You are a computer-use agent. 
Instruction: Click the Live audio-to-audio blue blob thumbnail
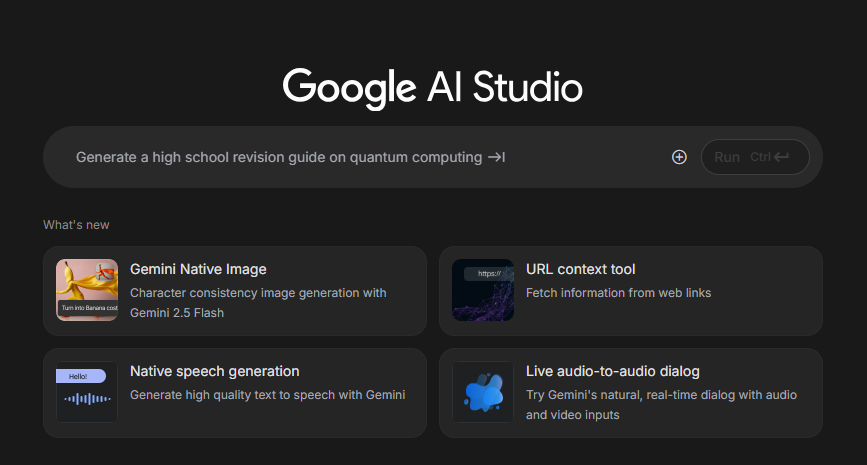(x=483, y=392)
